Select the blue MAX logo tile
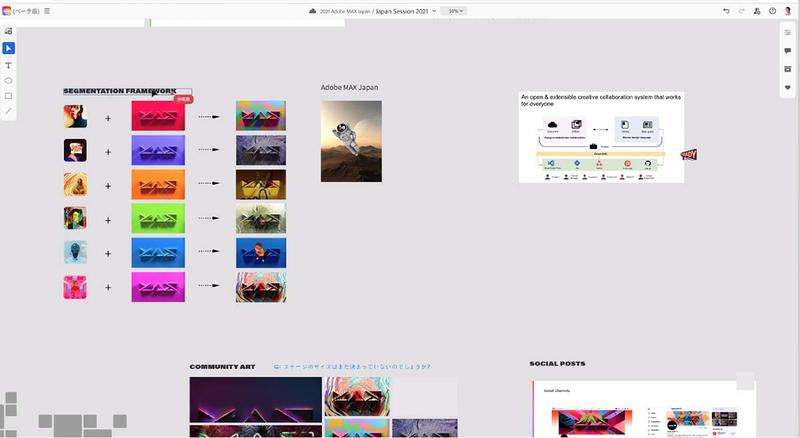Screen dimensions: 800x438 (158, 252)
